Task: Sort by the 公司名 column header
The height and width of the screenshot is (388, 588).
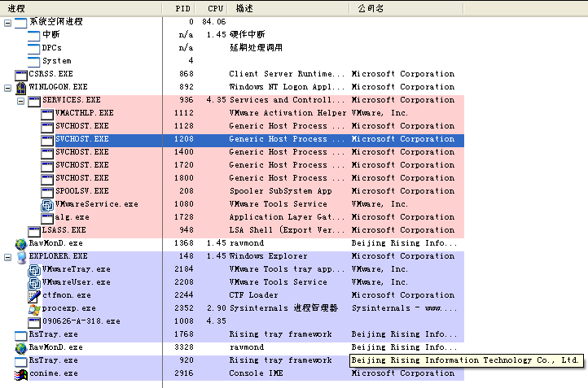Action: coord(406,8)
